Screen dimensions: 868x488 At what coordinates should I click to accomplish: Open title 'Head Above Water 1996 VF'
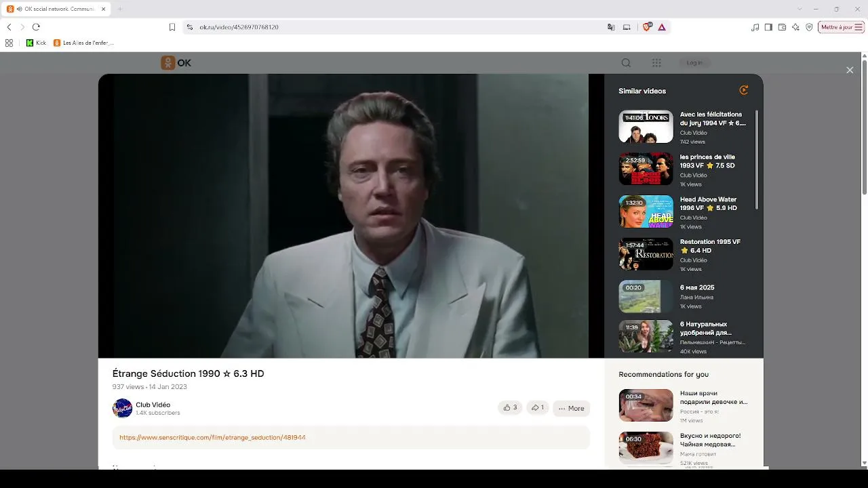[x=709, y=203]
